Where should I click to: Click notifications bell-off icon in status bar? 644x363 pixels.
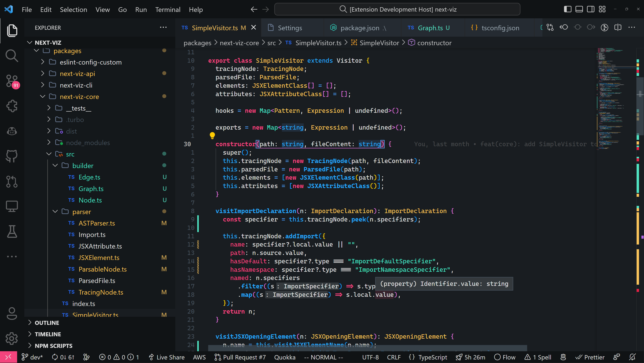pos(633,357)
